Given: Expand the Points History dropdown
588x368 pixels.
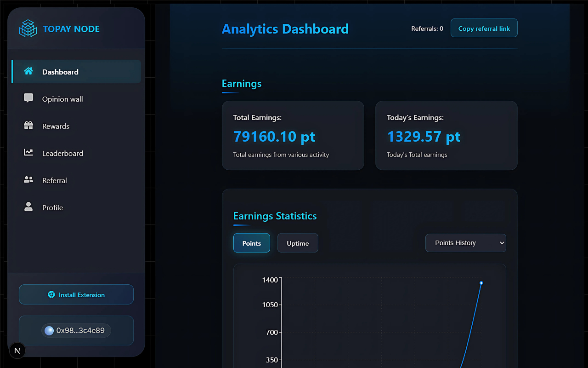Looking at the screenshot, I should point(466,243).
